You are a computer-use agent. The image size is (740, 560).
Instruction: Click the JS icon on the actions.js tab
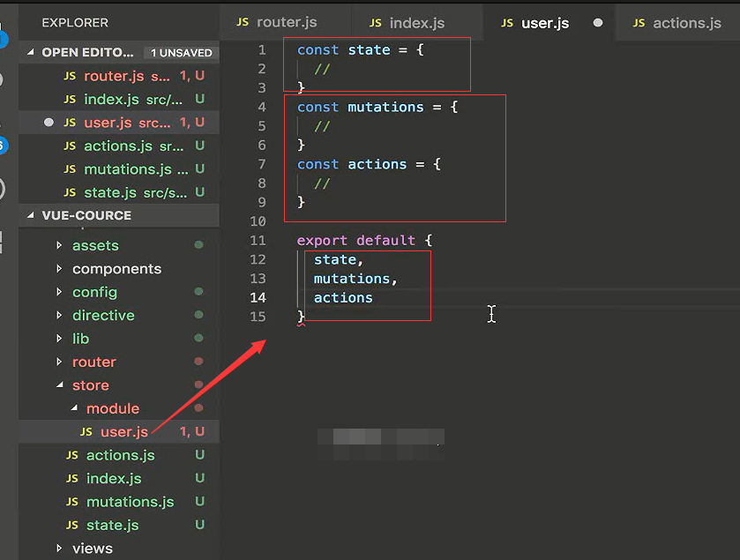pyautogui.click(x=639, y=23)
